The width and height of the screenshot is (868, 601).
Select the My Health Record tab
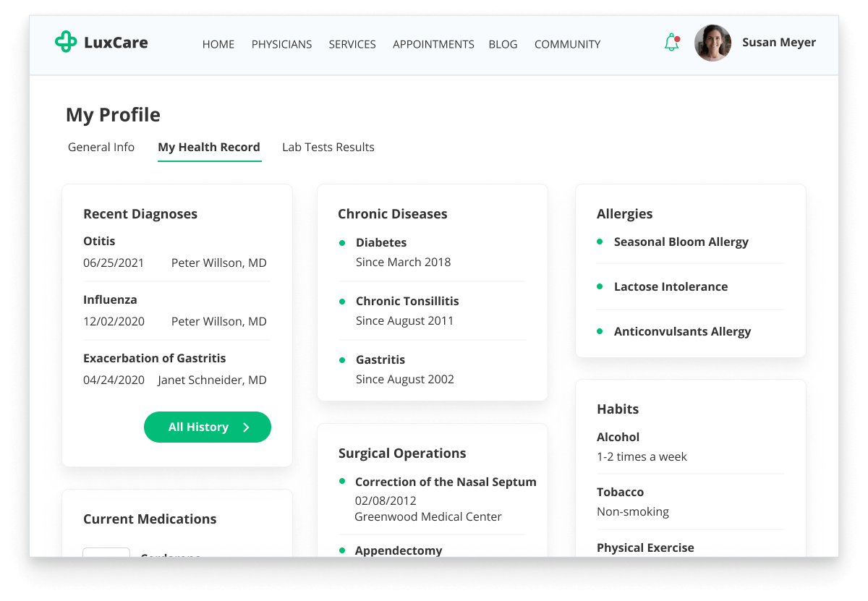(209, 147)
